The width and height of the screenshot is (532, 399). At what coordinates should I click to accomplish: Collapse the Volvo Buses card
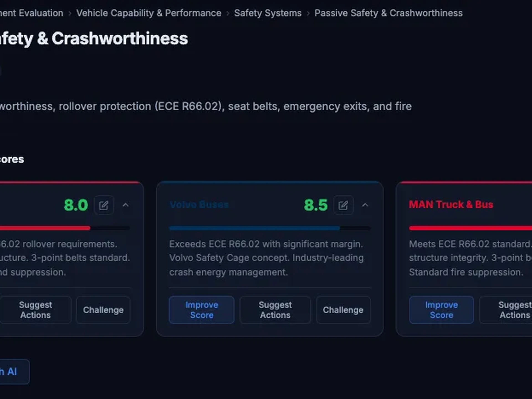click(x=365, y=205)
